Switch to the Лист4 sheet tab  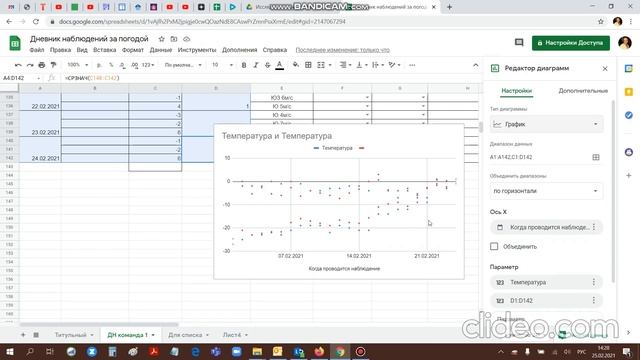click(235, 335)
